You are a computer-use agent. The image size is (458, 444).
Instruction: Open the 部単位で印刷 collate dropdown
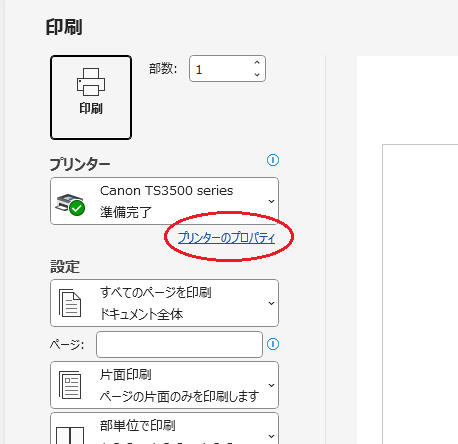(164, 428)
